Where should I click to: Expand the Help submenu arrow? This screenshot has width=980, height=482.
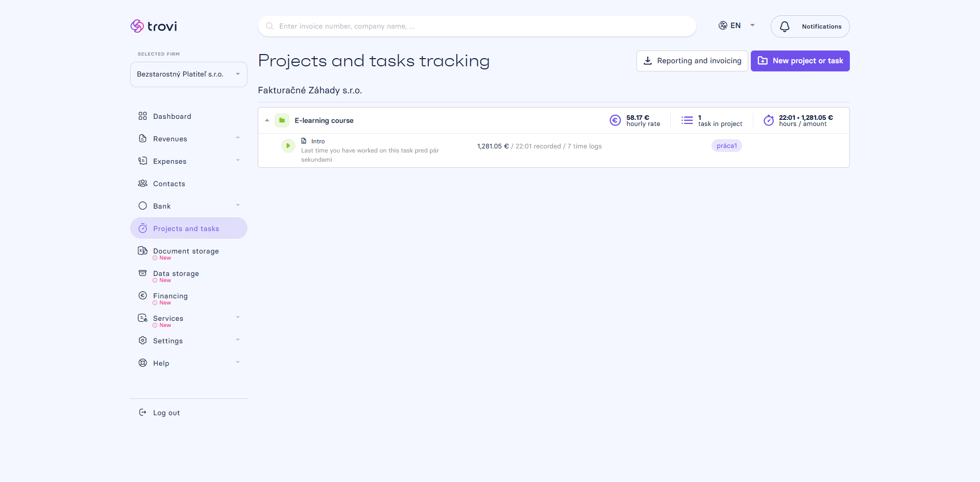(238, 363)
